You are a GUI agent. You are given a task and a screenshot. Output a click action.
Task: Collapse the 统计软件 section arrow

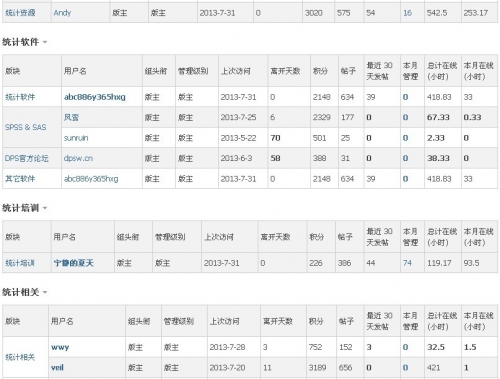pyautogui.click(x=45, y=42)
